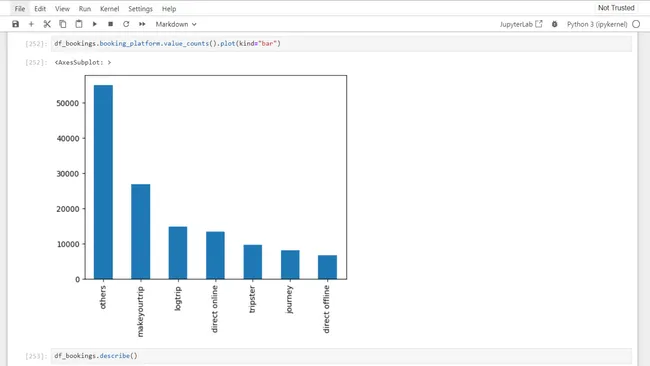Viewport: 650px width, 366px height.
Task: Click the 'journey' bar in the chart
Action: pos(290,265)
